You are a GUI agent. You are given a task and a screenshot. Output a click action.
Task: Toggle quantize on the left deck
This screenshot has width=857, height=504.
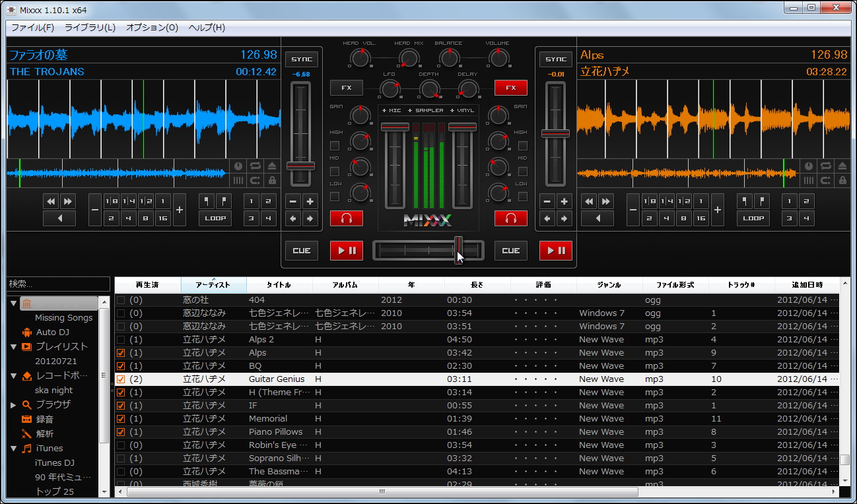(254, 179)
